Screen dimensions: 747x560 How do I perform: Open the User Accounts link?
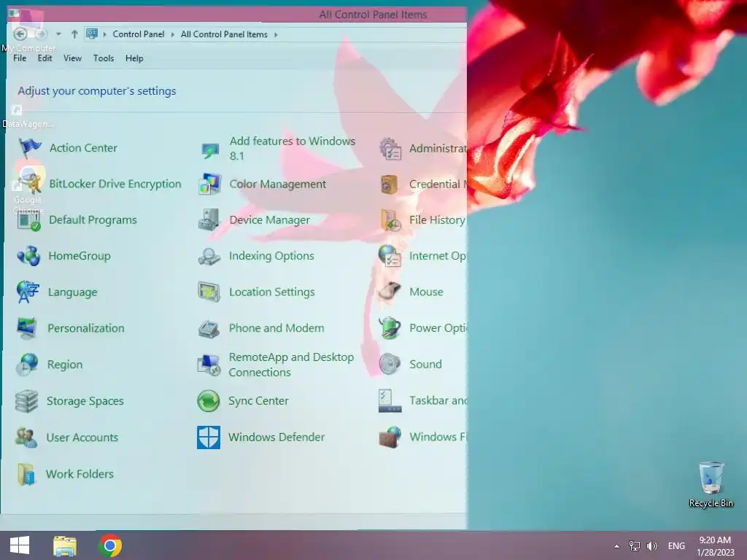click(x=82, y=437)
